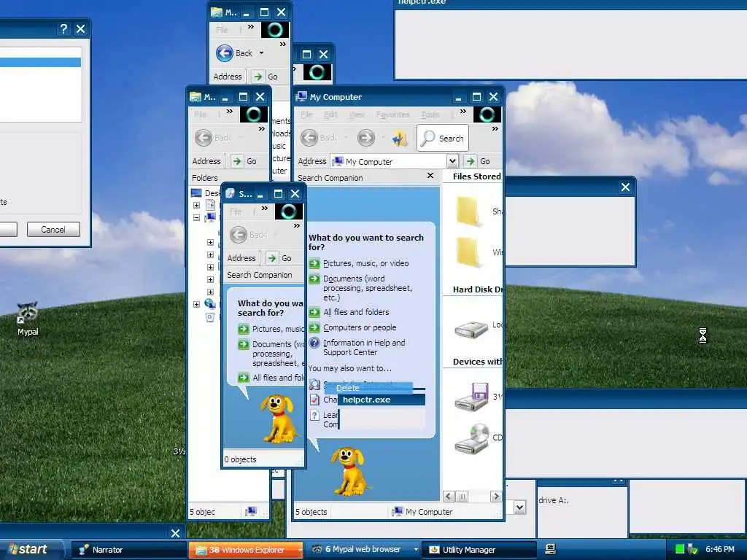
Task: Open the File menu in My Computer
Action: click(x=307, y=114)
